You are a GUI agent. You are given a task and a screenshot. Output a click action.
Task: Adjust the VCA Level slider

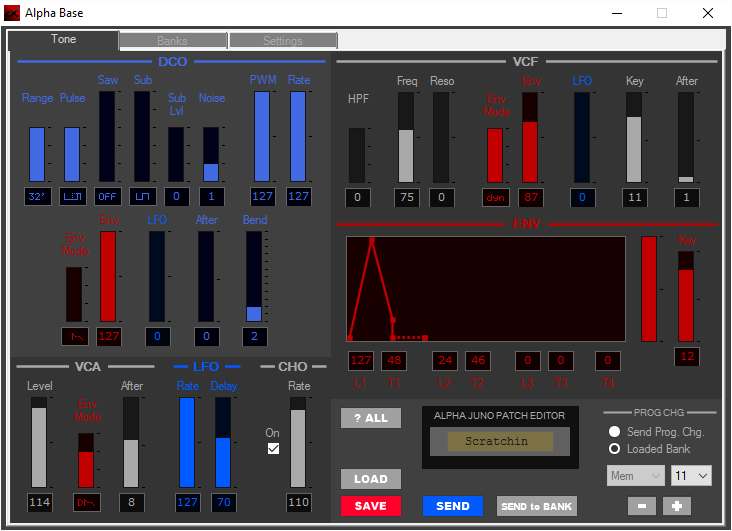point(39,442)
